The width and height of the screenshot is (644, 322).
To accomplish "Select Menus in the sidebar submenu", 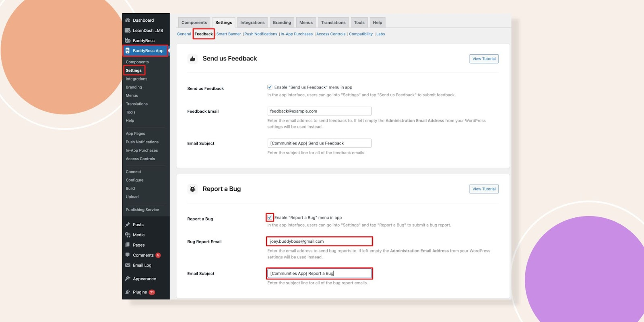I will pos(132,95).
